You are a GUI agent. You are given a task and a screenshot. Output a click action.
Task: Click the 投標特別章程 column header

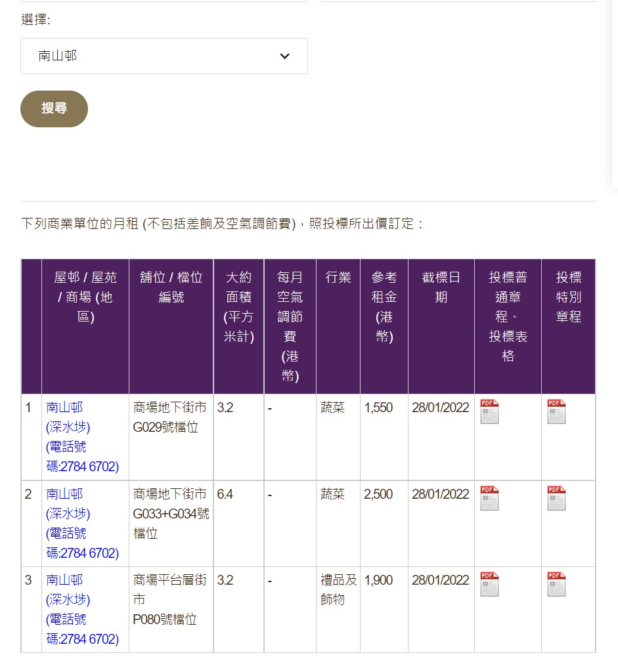(x=568, y=326)
